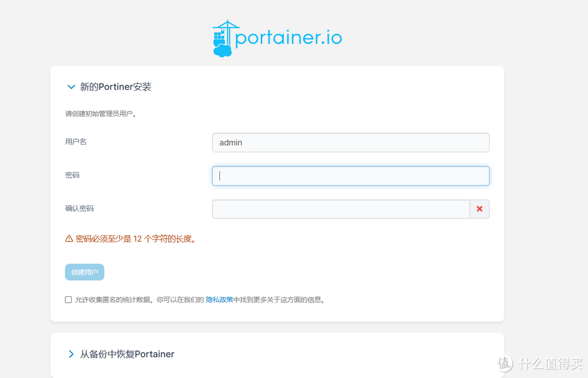
Task: Click the 新的Portiner安装 heading text
Action: pos(115,87)
